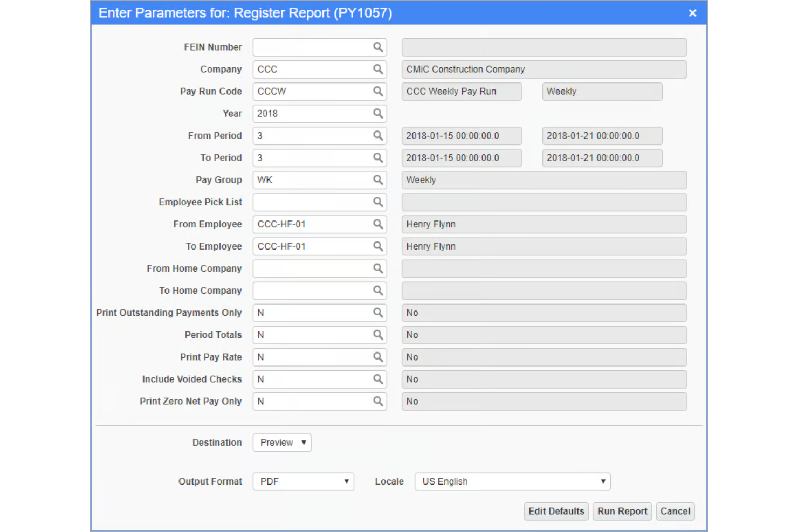Viewport: 798px width, 532px height.
Task: Open lookup for Employee Pick List
Action: click(378, 202)
